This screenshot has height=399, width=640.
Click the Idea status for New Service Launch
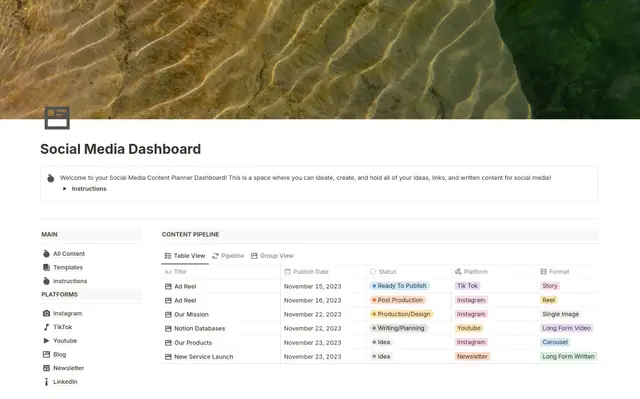tap(381, 357)
